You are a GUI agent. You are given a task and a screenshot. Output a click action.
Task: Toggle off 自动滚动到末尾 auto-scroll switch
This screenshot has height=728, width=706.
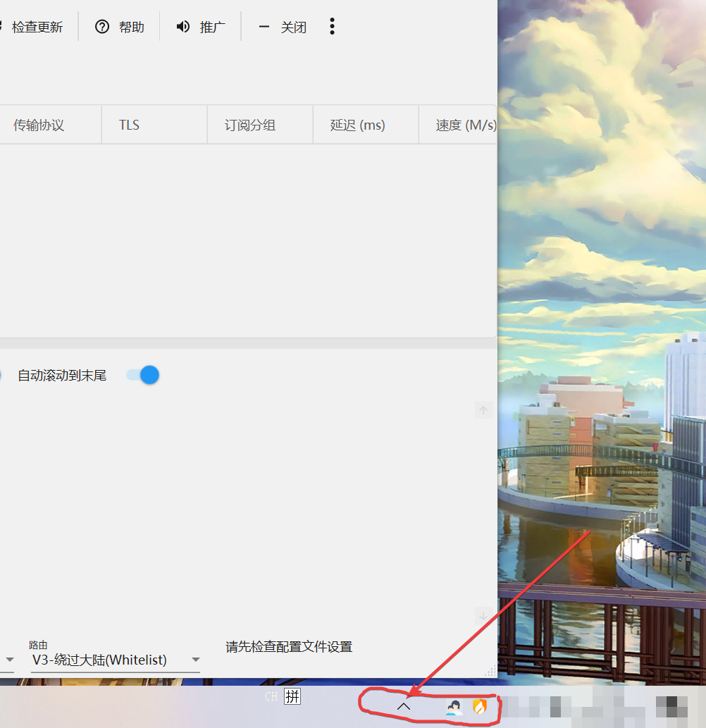click(x=143, y=375)
